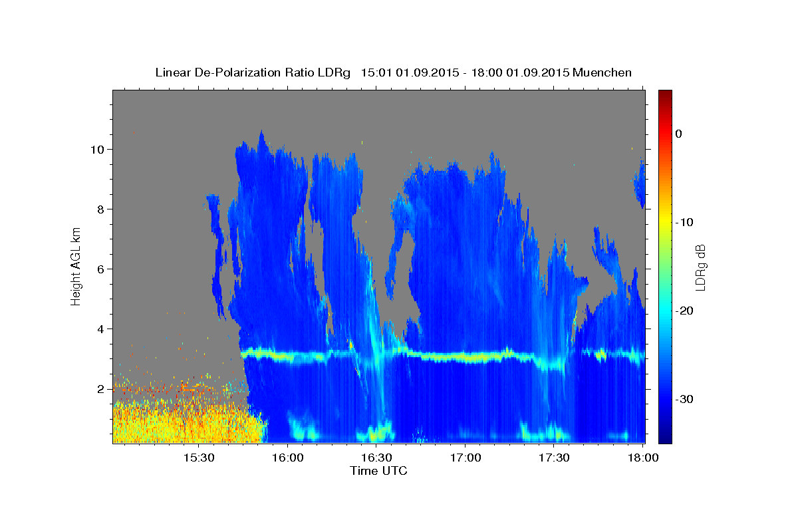
Task: Click the height tick label 8
Action: pyautogui.click(x=102, y=209)
